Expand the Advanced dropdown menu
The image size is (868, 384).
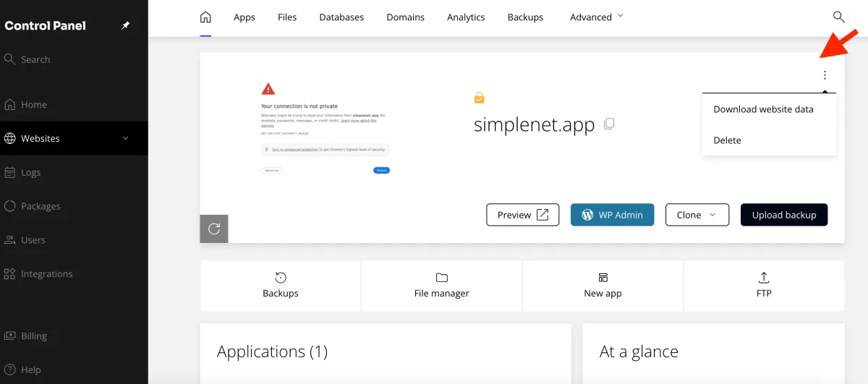597,17
